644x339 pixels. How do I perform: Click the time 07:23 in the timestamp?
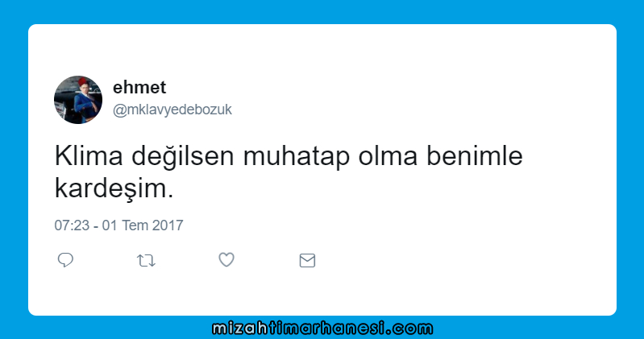[x=72, y=225]
